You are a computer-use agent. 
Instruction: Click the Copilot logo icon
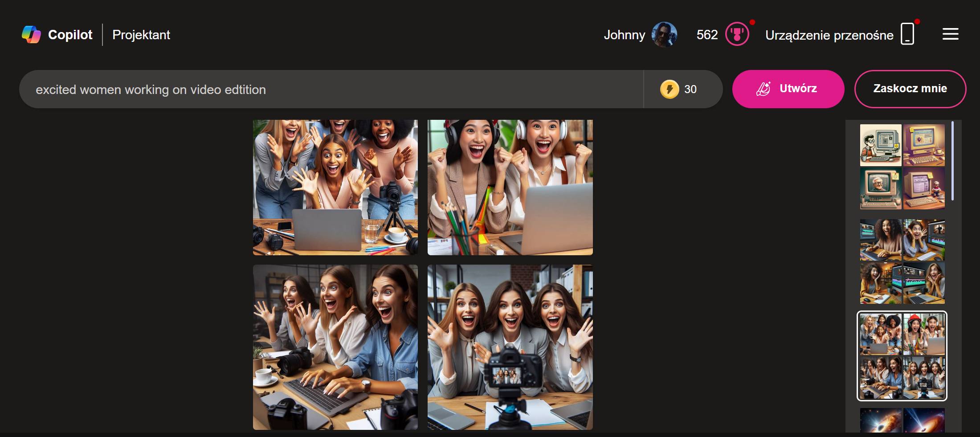pos(31,34)
